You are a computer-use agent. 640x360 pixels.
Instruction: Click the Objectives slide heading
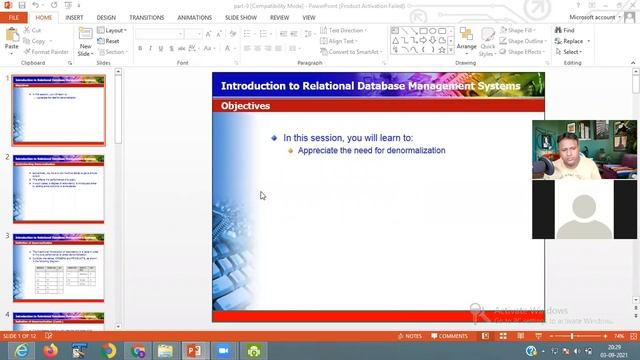[x=245, y=106]
